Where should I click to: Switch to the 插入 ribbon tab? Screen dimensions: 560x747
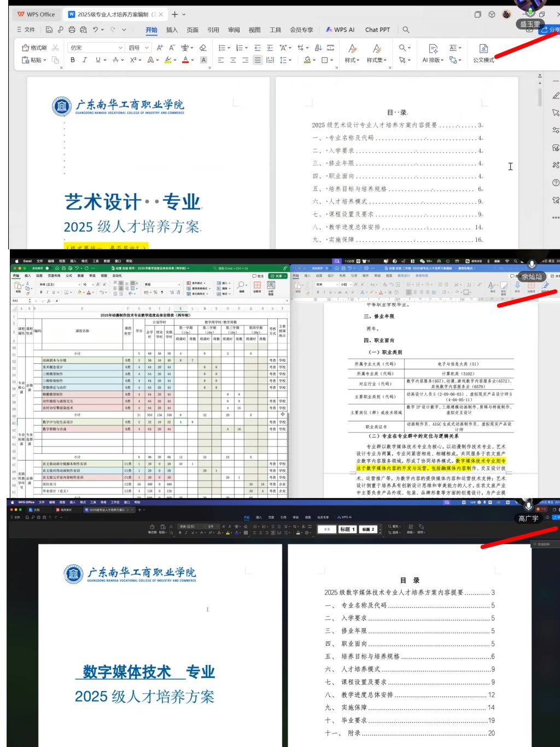[x=172, y=30]
